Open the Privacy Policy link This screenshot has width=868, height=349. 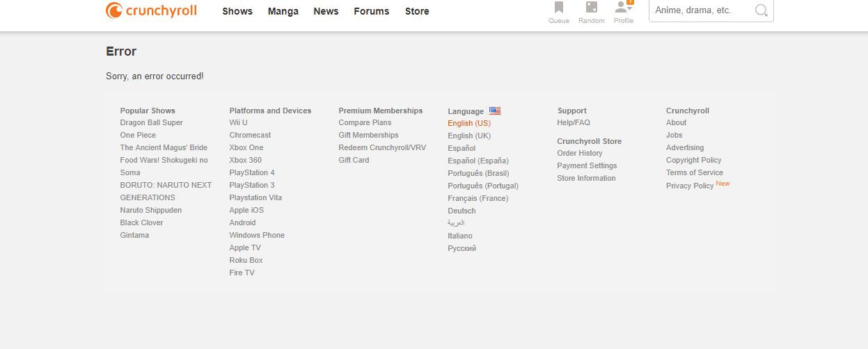[x=690, y=186]
